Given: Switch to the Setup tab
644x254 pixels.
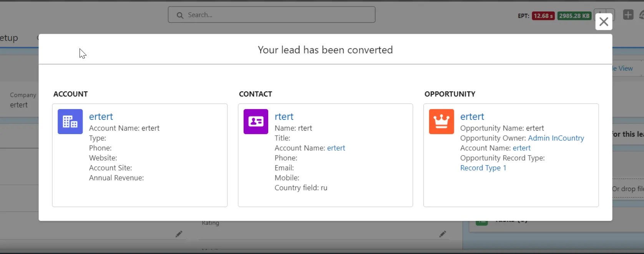Looking at the screenshot, I should click(x=9, y=38).
